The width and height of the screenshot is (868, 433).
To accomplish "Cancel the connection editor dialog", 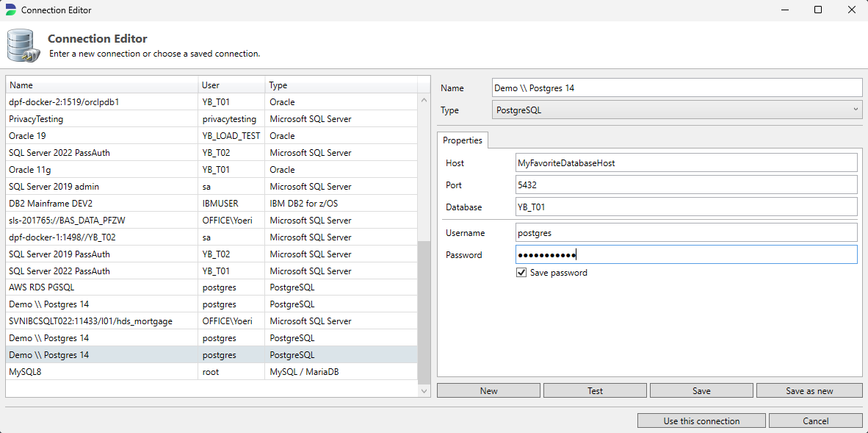I will click(815, 421).
